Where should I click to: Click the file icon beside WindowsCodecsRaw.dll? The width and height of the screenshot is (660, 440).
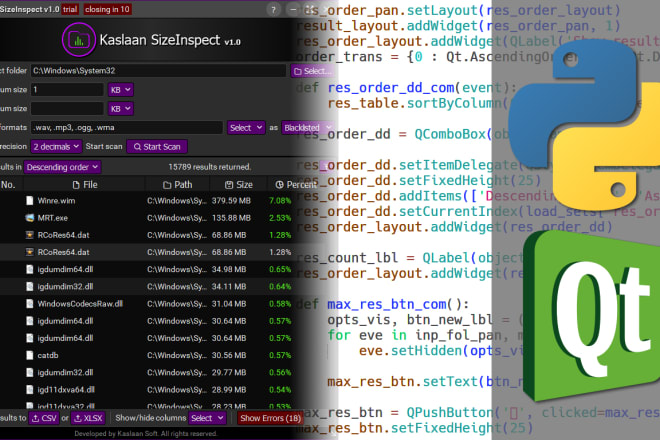pyautogui.click(x=29, y=304)
